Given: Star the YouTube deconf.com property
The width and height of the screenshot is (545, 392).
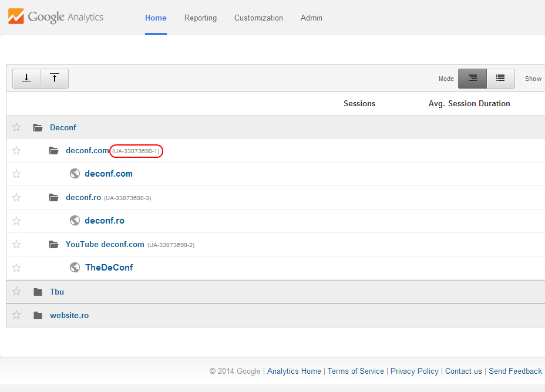Looking at the screenshot, I should point(16,245).
